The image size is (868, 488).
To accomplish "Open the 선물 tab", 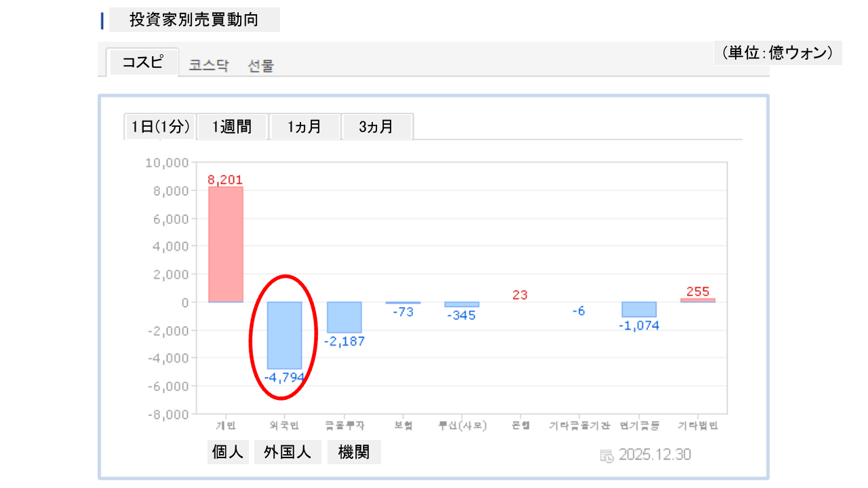I will coord(261,66).
